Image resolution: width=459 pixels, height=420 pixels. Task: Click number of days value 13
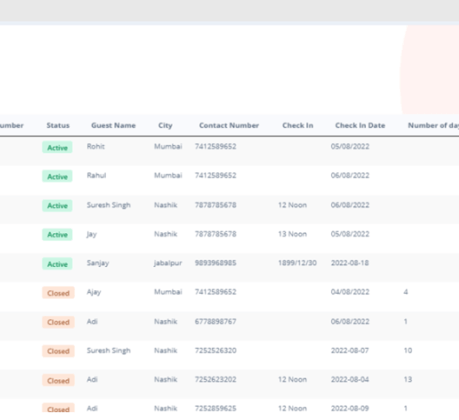pyautogui.click(x=408, y=379)
